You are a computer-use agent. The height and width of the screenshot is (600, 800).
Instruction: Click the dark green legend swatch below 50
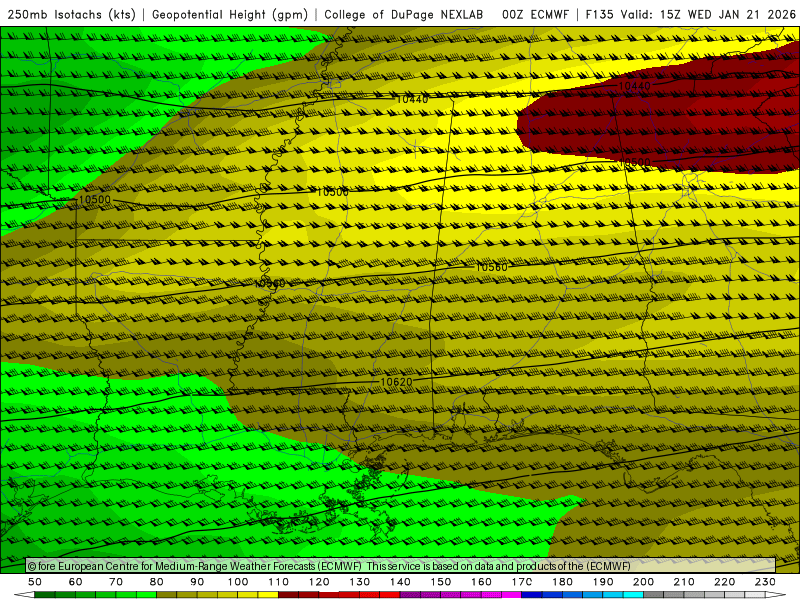[x=45, y=595]
